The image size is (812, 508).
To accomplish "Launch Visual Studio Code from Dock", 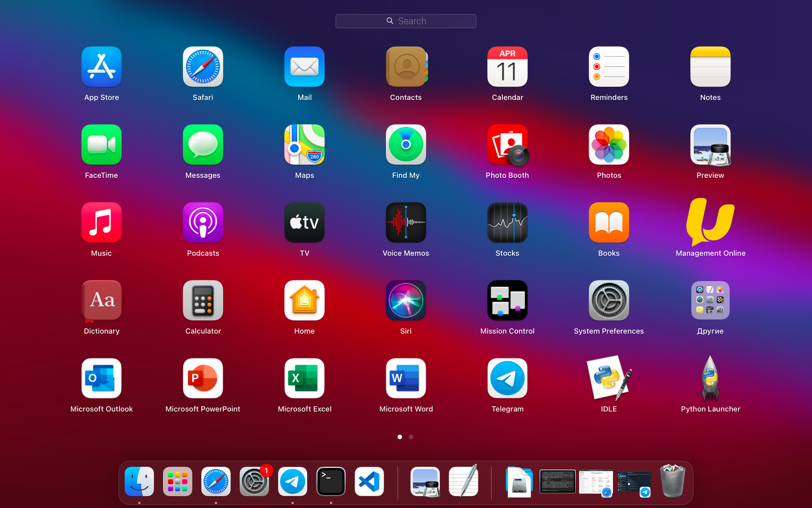I will (x=369, y=481).
